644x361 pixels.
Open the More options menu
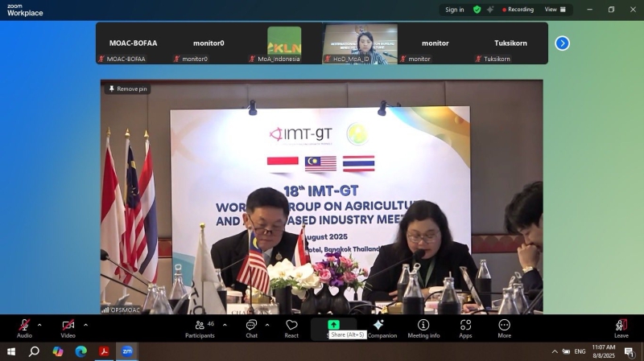pyautogui.click(x=504, y=328)
